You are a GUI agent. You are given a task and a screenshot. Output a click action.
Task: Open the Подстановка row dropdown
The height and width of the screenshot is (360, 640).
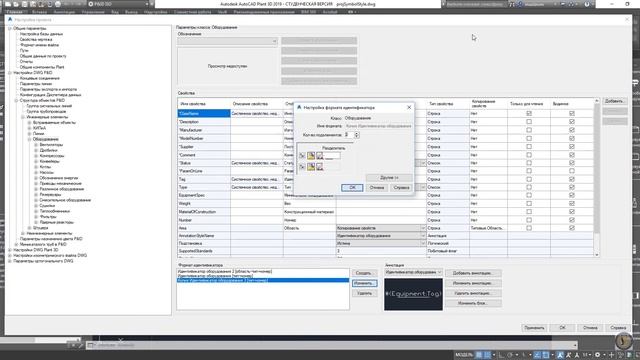(422, 243)
